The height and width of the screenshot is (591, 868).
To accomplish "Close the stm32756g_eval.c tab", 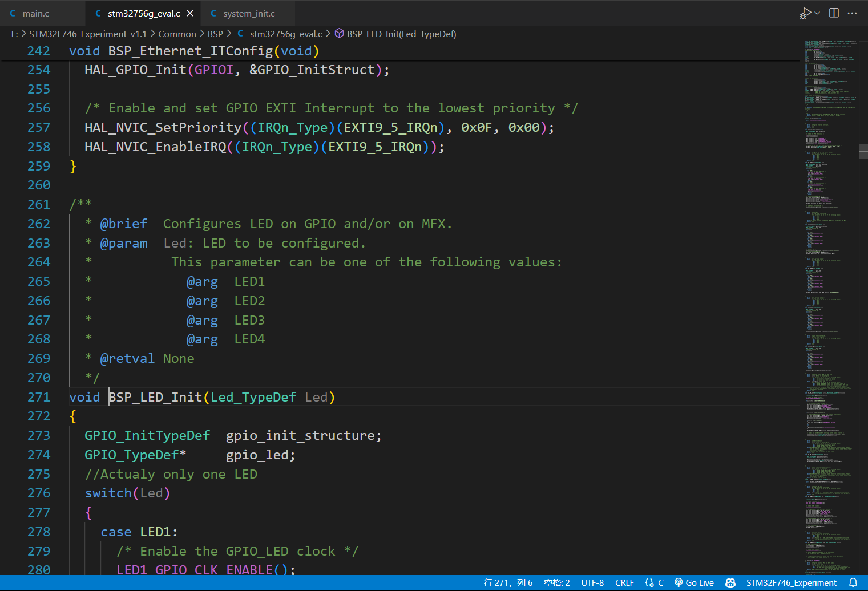I will pos(190,13).
